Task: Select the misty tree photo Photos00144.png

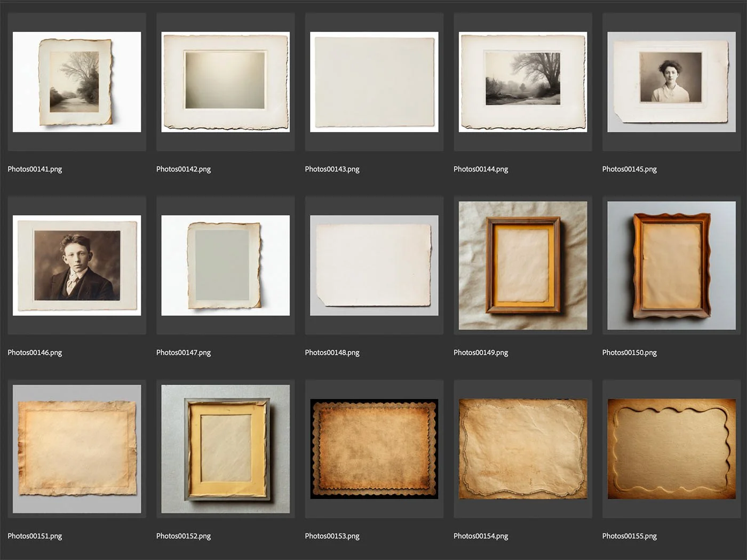Action: tap(523, 82)
